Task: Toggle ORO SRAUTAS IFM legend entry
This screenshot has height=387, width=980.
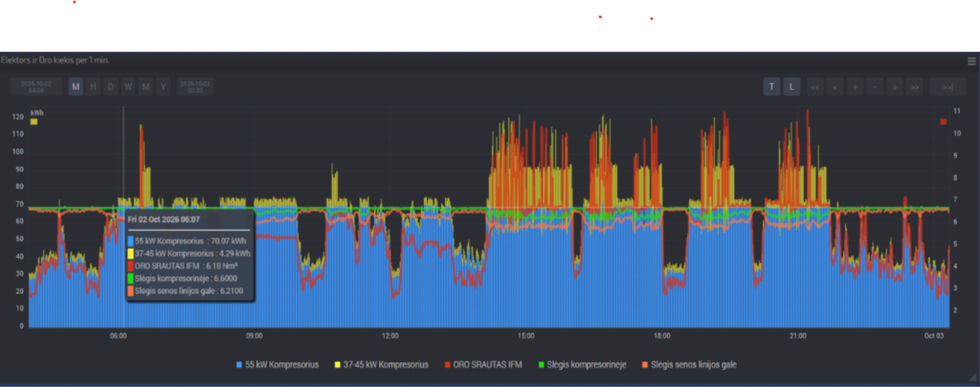Action: [x=483, y=365]
